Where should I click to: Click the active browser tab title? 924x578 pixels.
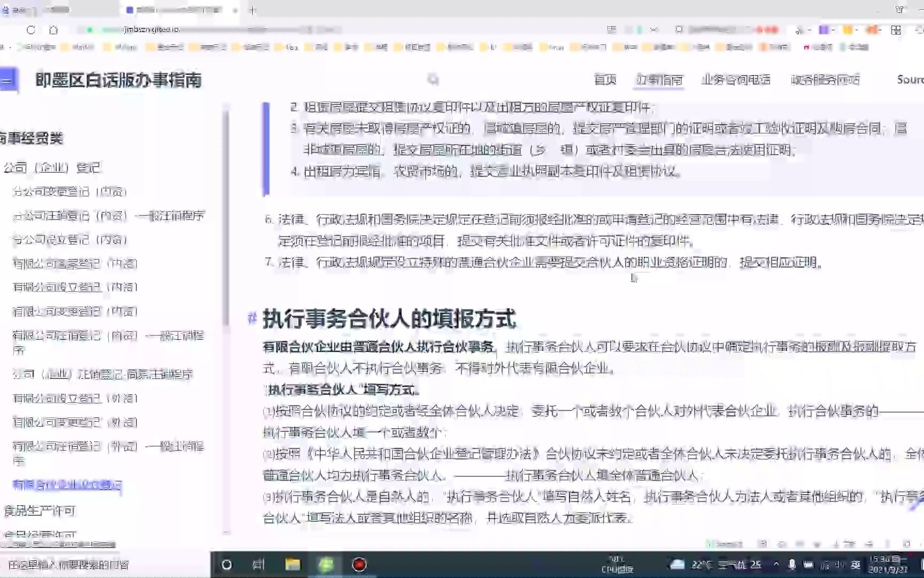click(x=179, y=10)
